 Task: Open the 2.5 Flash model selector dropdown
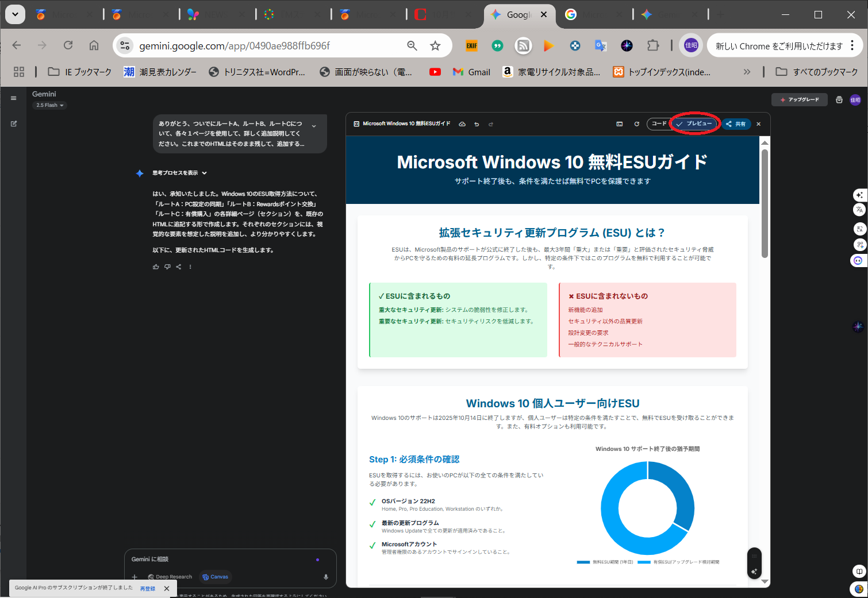tap(49, 105)
